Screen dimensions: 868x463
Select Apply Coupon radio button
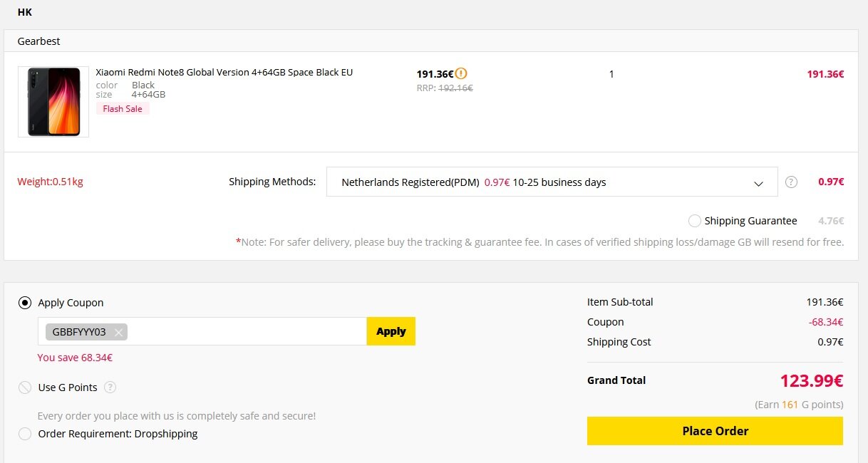click(x=25, y=303)
